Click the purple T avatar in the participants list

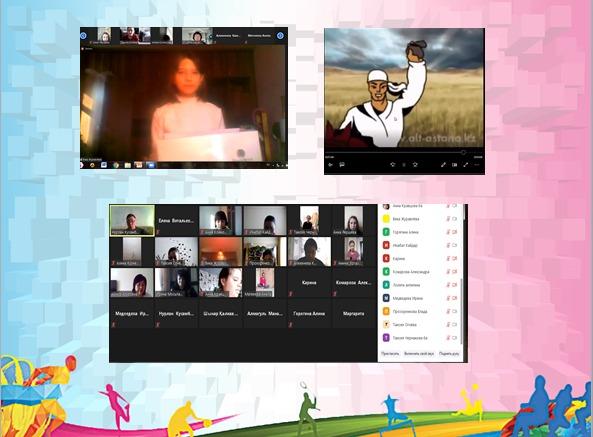point(386,338)
